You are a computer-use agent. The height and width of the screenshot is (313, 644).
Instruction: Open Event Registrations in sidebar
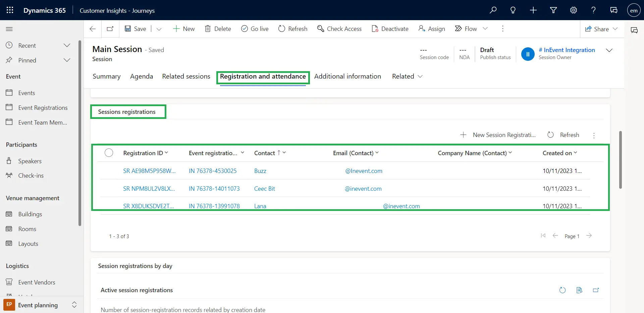tap(43, 108)
